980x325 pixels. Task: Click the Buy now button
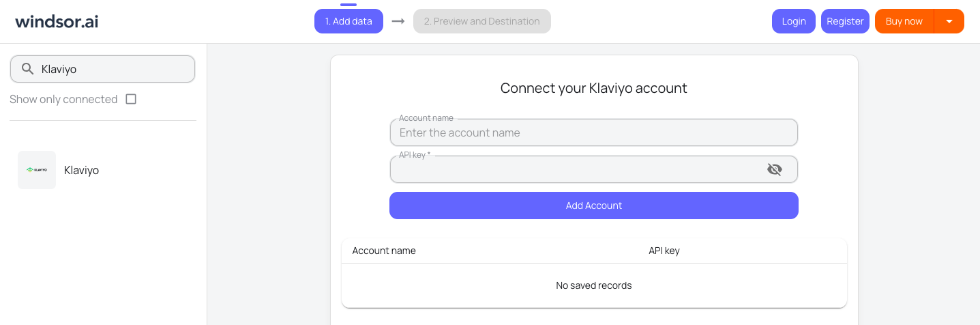tap(904, 21)
